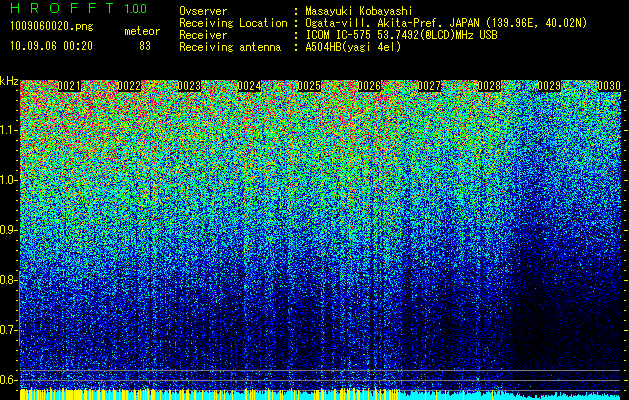Click the 0025 time marker
Screen dimensions: 629x400
pyautogui.click(x=309, y=86)
